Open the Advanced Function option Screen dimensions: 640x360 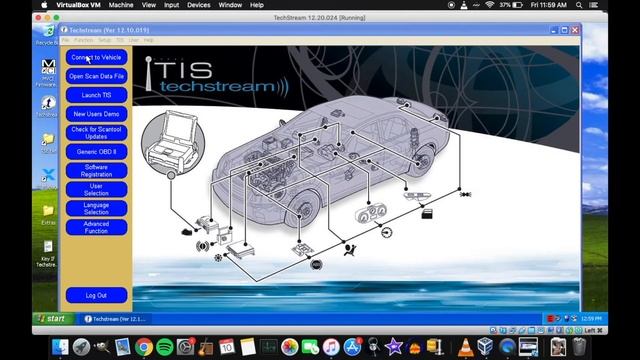click(x=96, y=227)
